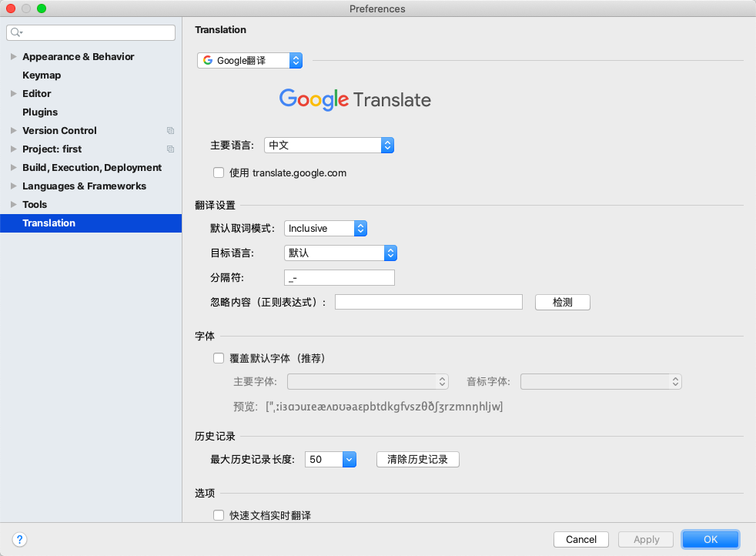Confirm settings with the OK button
This screenshot has height=556, width=756.
(x=711, y=539)
